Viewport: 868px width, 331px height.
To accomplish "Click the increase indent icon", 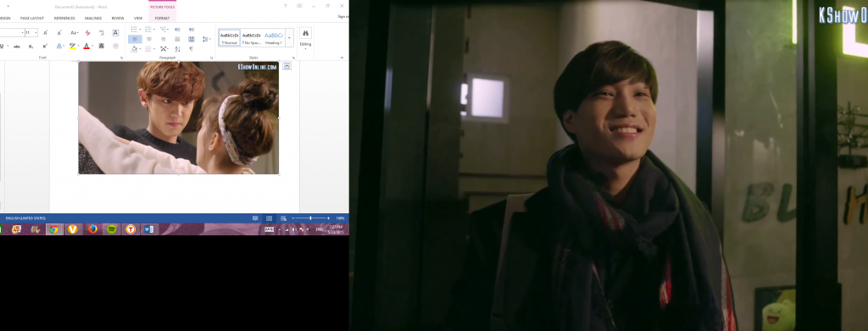I will [x=192, y=30].
